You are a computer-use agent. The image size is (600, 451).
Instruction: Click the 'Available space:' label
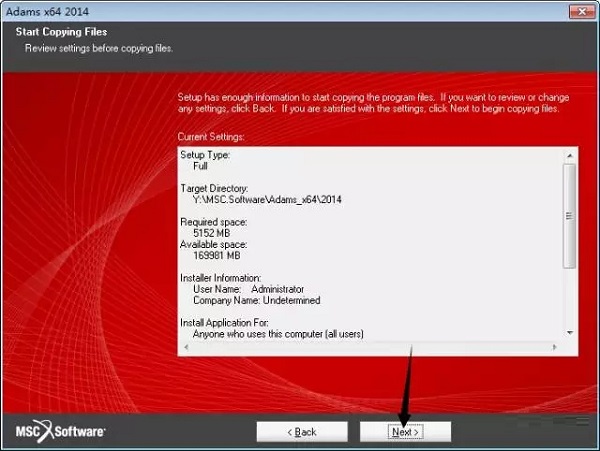pyautogui.click(x=214, y=244)
